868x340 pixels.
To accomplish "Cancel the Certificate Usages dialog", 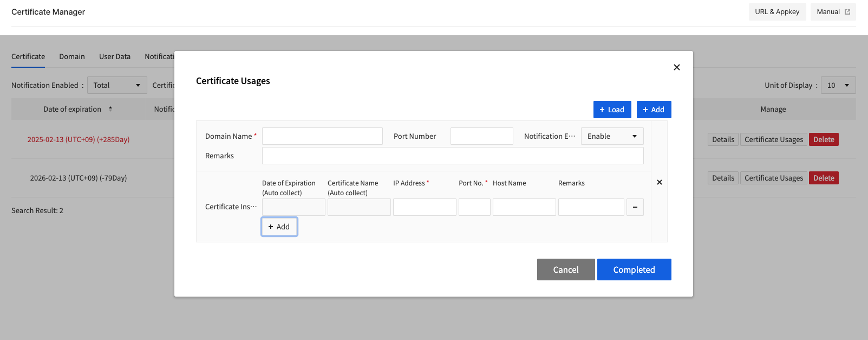I will pos(565,270).
